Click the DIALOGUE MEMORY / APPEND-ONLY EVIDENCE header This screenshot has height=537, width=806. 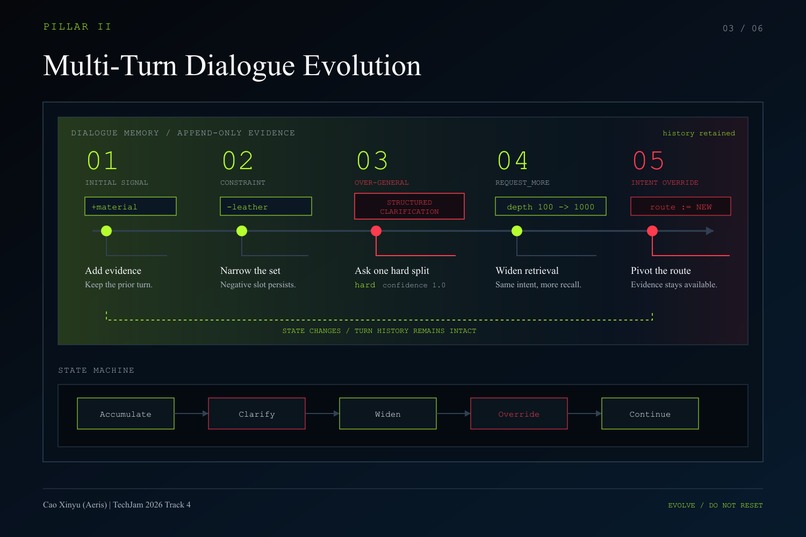(183, 133)
